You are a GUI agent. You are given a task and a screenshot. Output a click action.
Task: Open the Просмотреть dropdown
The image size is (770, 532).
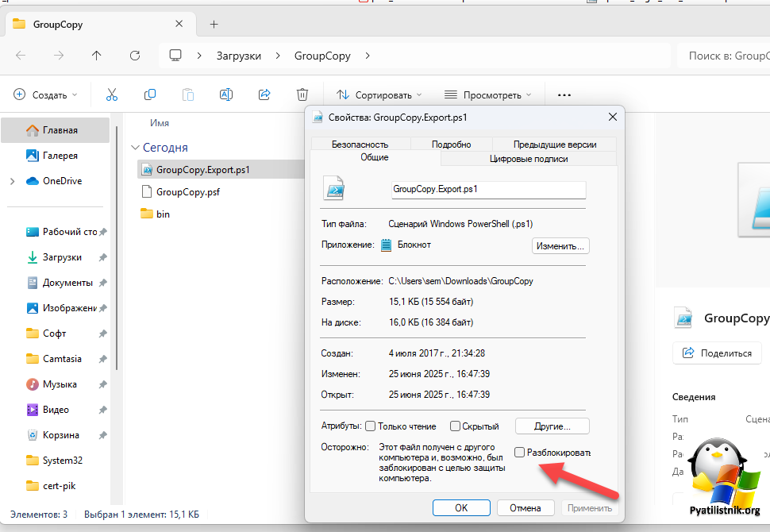click(x=487, y=94)
